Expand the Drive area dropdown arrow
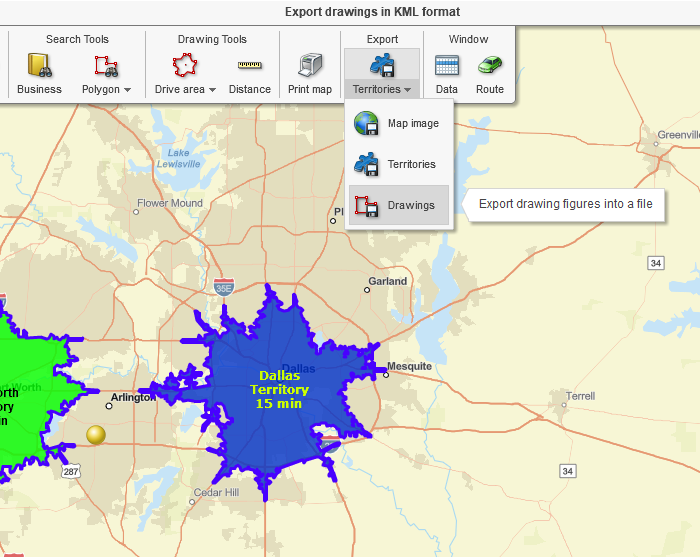The height and width of the screenshot is (557, 700). [x=212, y=90]
